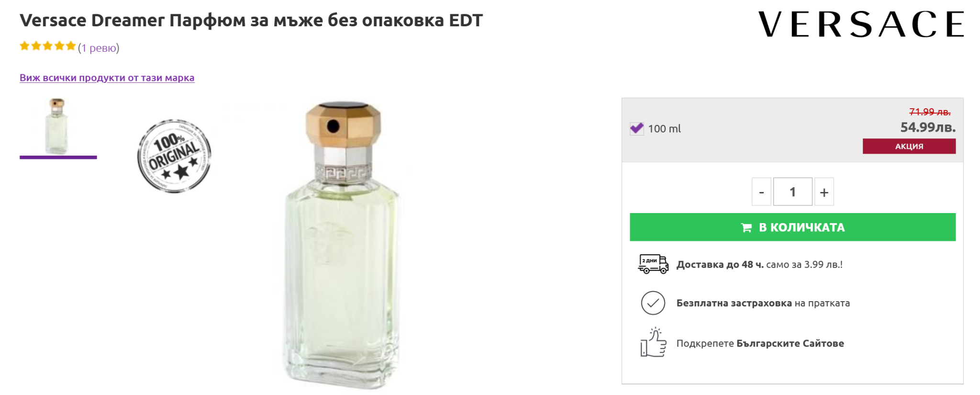Click the product title heading
The height and width of the screenshot is (395, 980).
click(251, 21)
